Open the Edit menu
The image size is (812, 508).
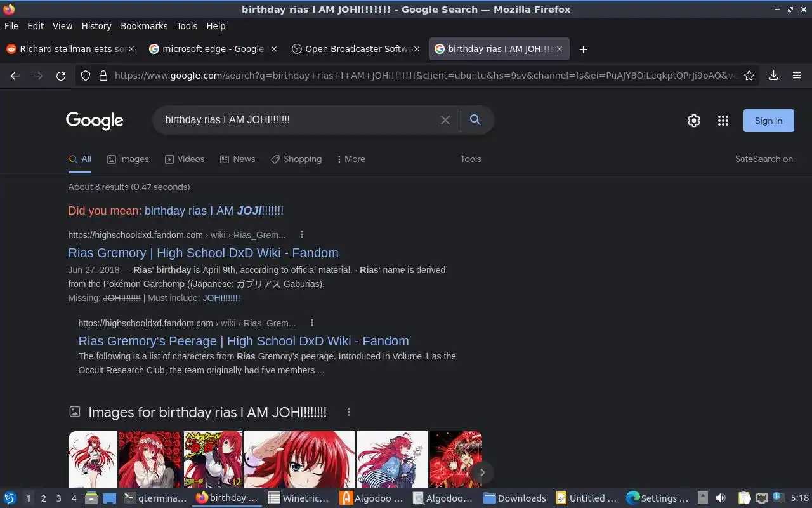coord(36,26)
